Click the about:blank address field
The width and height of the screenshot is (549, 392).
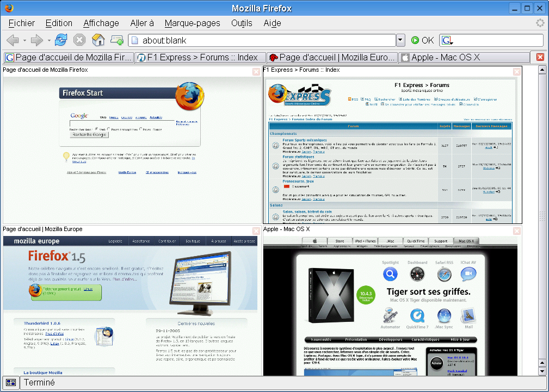point(262,40)
